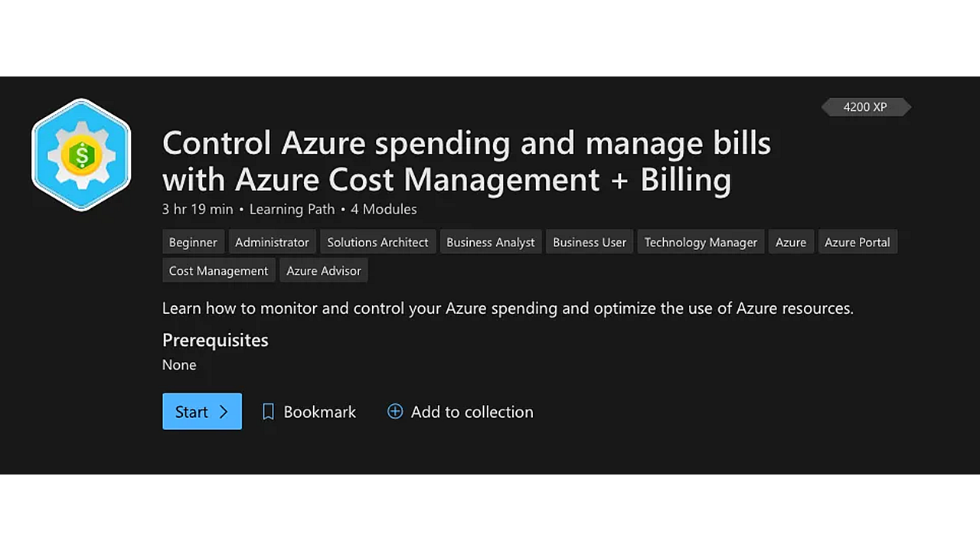Click the chevron arrow inside Start button
The height and width of the screenshot is (551, 980).
(x=224, y=412)
